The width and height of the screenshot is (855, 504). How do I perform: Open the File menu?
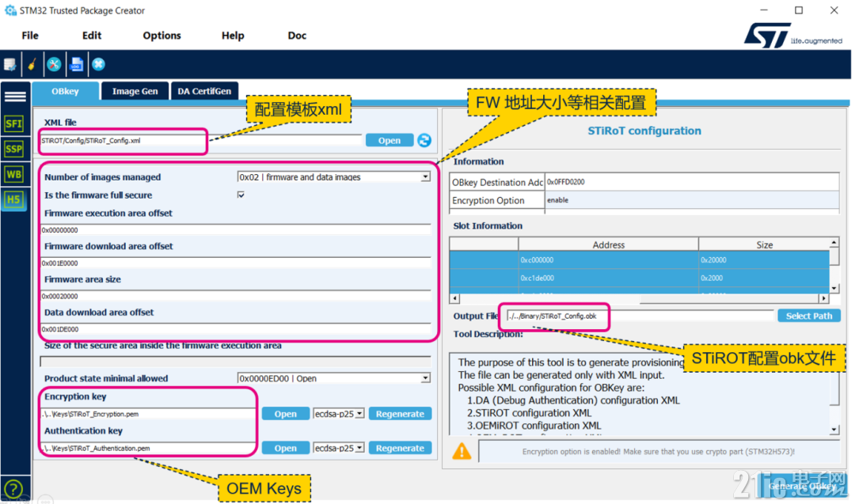coord(30,36)
